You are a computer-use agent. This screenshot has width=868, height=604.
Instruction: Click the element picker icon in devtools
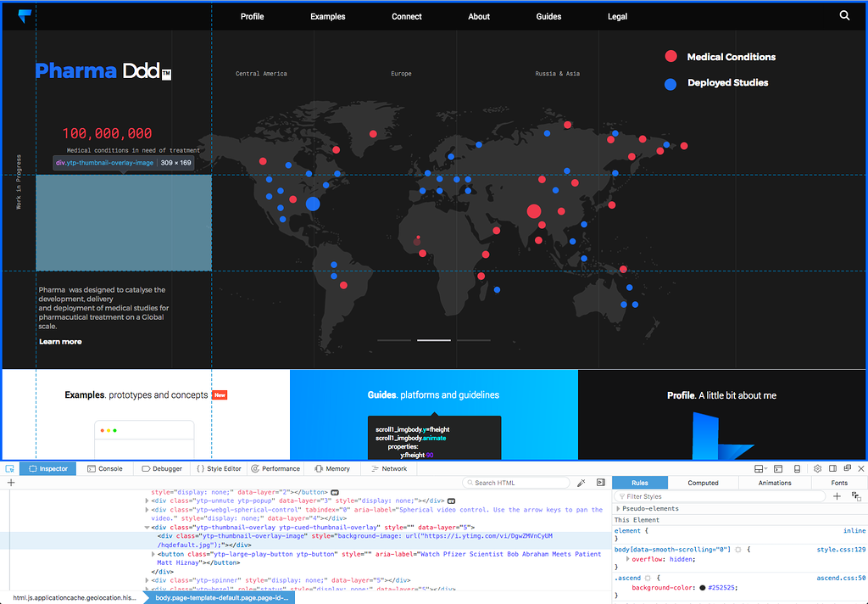pyautogui.click(x=10, y=468)
